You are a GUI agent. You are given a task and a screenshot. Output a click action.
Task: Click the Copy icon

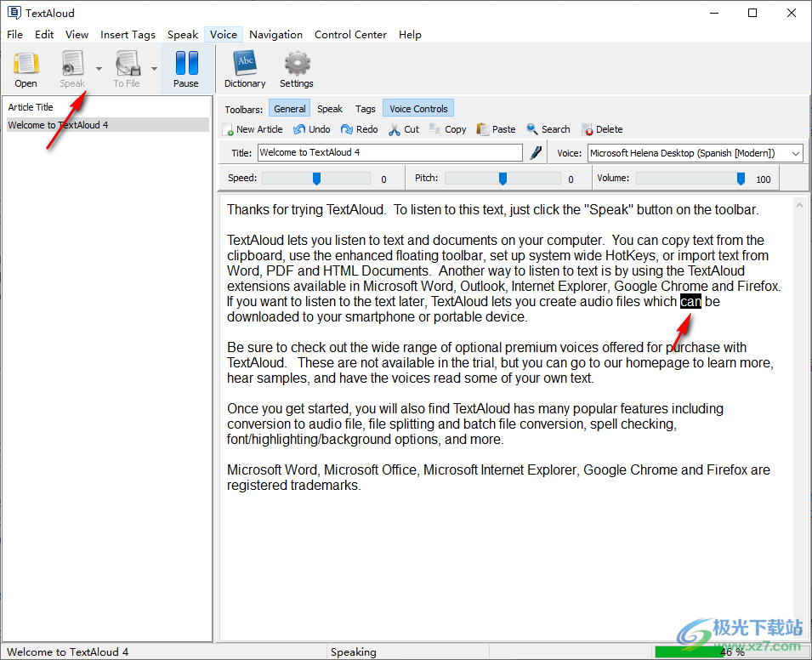pyautogui.click(x=435, y=129)
